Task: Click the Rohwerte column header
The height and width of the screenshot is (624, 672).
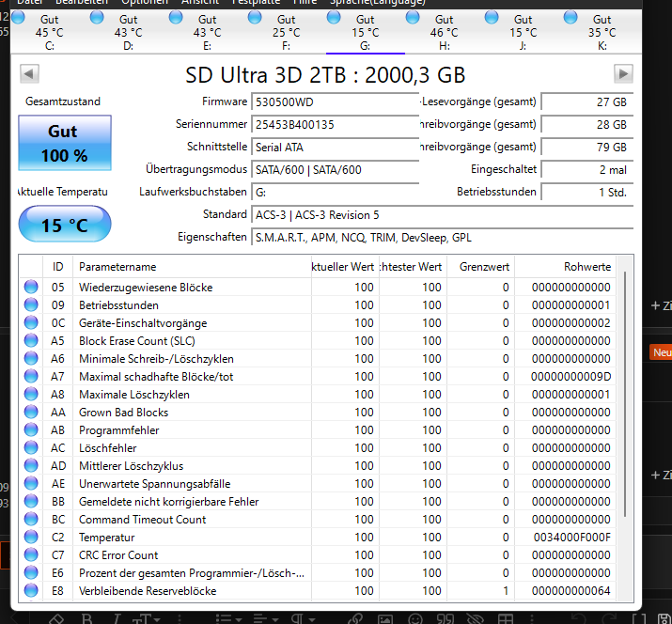Action: click(x=565, y=267)
